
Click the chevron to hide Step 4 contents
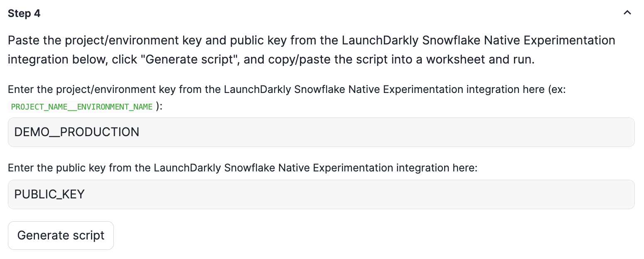pos(627,12)
